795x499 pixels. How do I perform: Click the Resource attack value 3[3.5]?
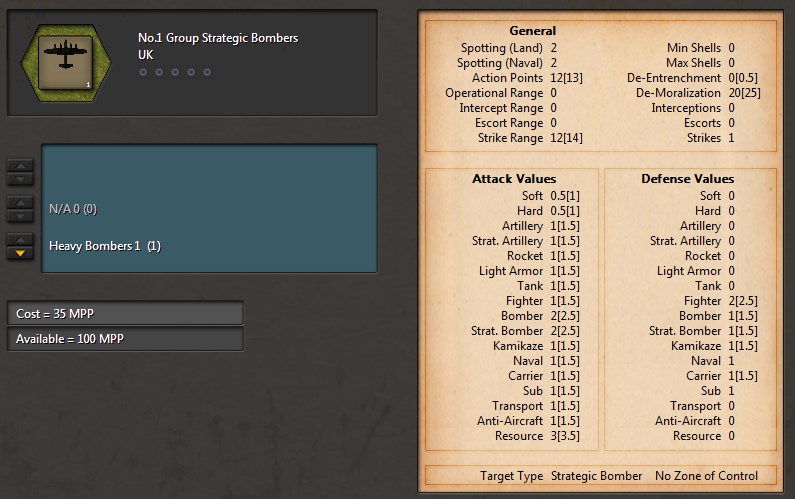click(565, 436)
